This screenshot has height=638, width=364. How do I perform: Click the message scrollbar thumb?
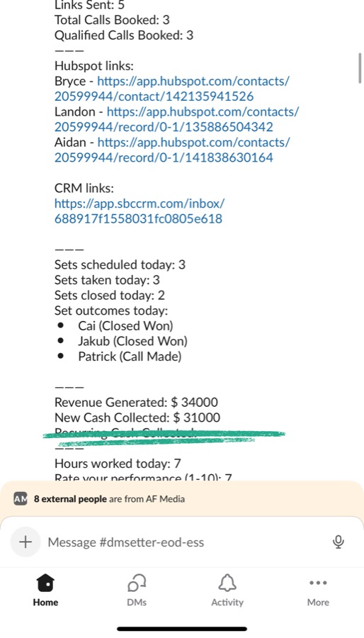(x=360, y=68)
